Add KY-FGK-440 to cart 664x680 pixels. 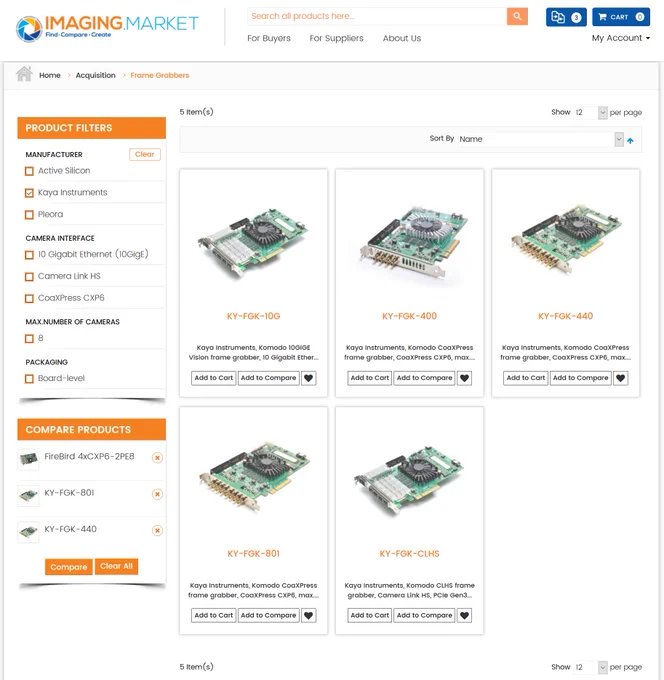tap(526, 378)
